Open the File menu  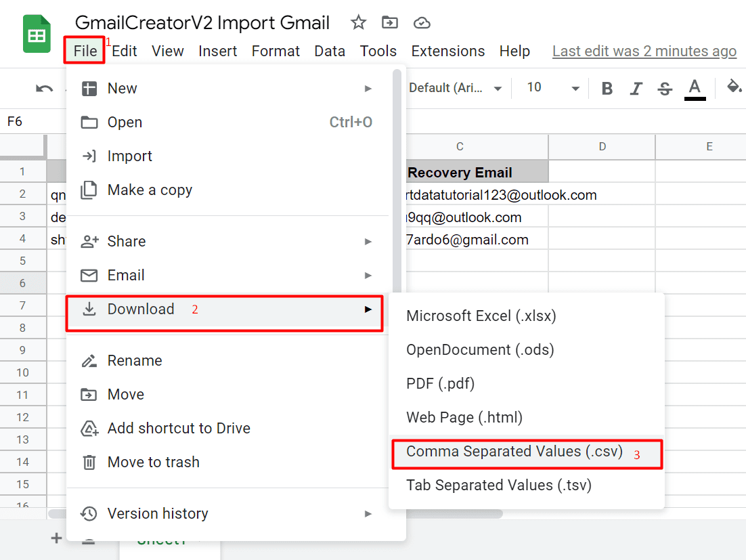(x=85, y=51)
